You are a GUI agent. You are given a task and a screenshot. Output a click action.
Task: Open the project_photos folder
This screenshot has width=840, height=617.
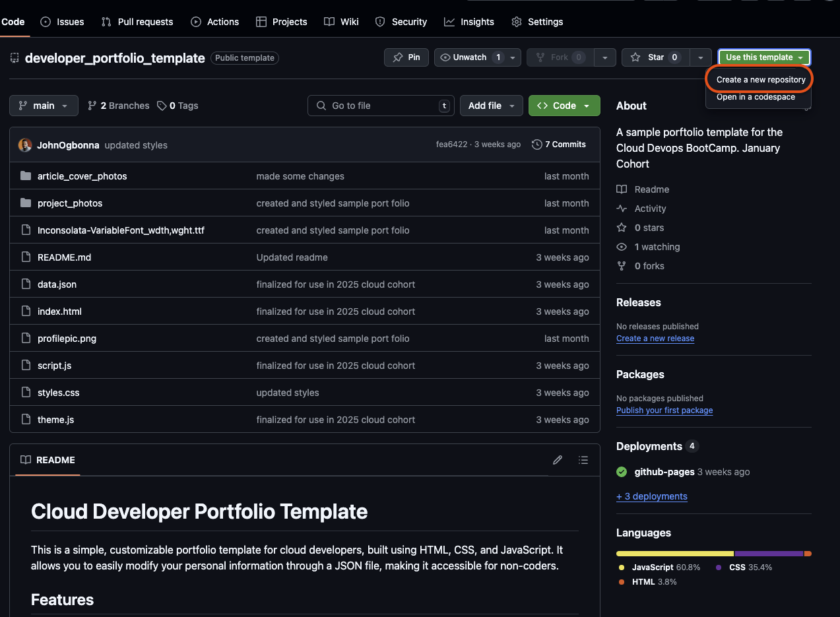[x=70, y=203]
